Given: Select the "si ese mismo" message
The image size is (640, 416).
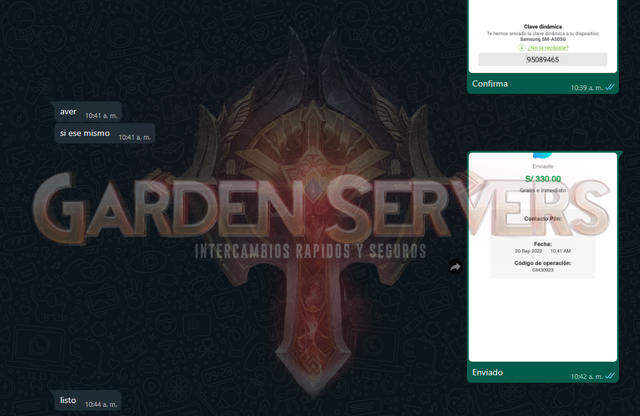Looking at the screenshot, I should point(104,133).
